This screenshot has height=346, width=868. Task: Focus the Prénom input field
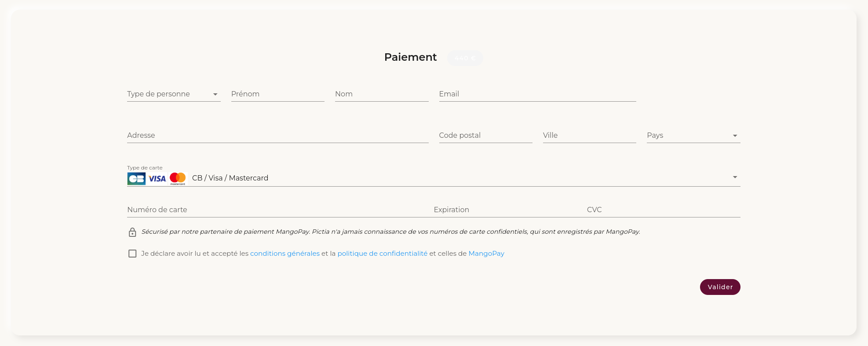pos(277,94)
